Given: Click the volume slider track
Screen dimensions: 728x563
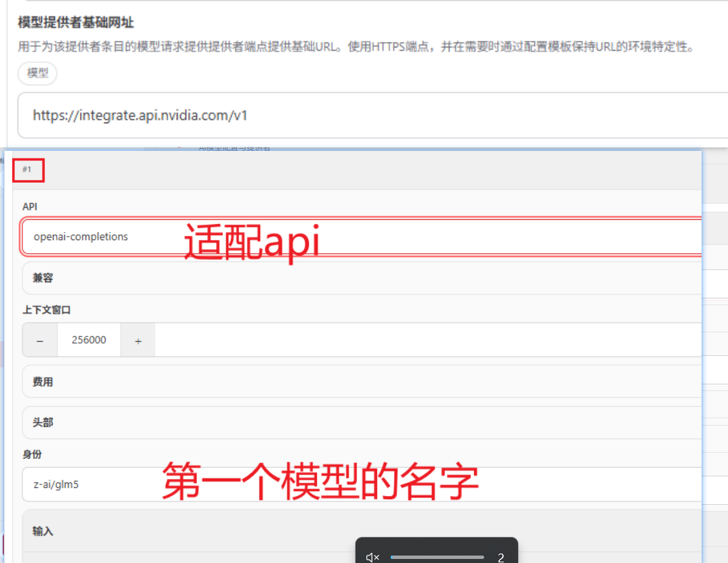Looking at the screenshot, I should 437,558.
